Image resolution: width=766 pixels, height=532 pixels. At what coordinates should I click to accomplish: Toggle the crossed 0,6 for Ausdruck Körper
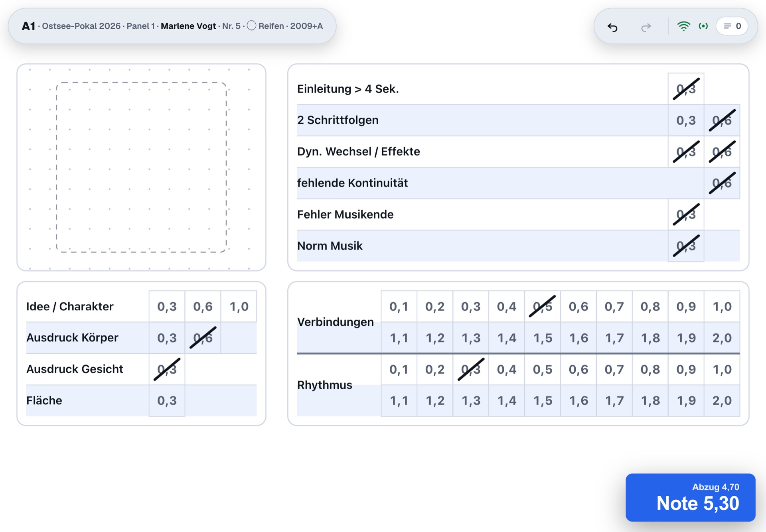tap(203, 338)
